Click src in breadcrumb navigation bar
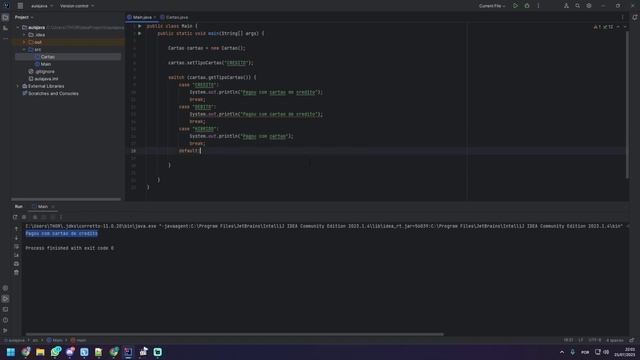Screen dimensions: 640x360 36,340
